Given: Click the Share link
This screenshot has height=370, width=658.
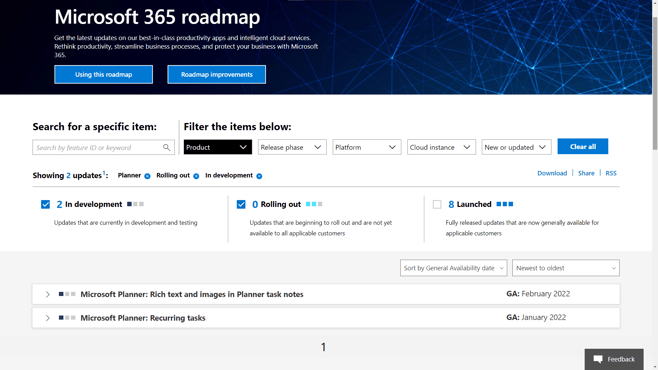Looking at the screenshot, I should 586,173.
